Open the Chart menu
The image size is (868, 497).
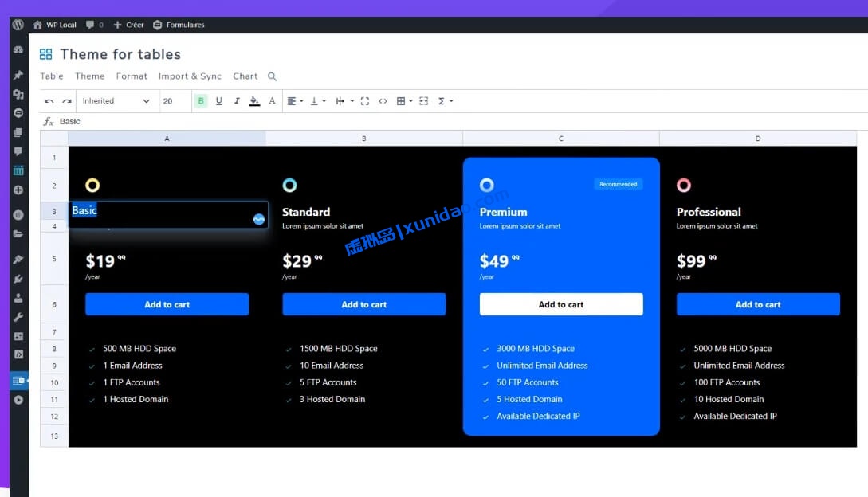tap(245, 76)
